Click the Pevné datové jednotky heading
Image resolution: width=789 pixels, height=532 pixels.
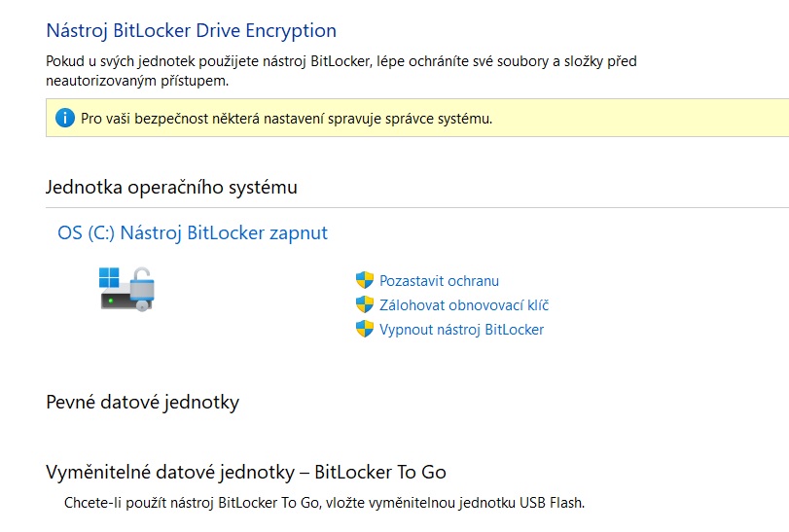[x=142, y=402]
